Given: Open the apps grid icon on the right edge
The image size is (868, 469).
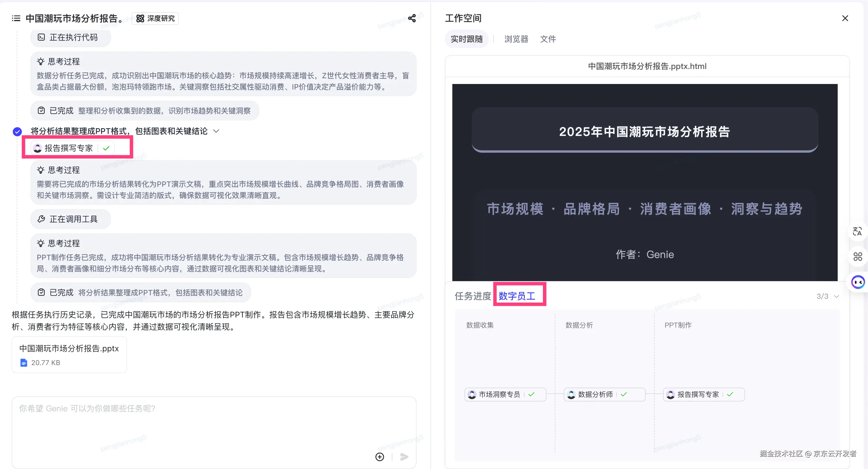Looking at the screenshot, I should point(858,256).
